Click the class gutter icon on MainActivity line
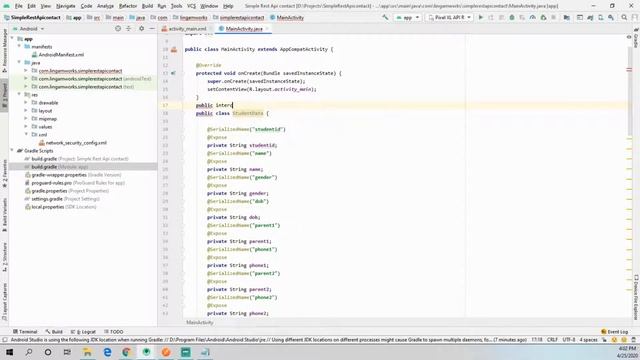 coord(174,49)
